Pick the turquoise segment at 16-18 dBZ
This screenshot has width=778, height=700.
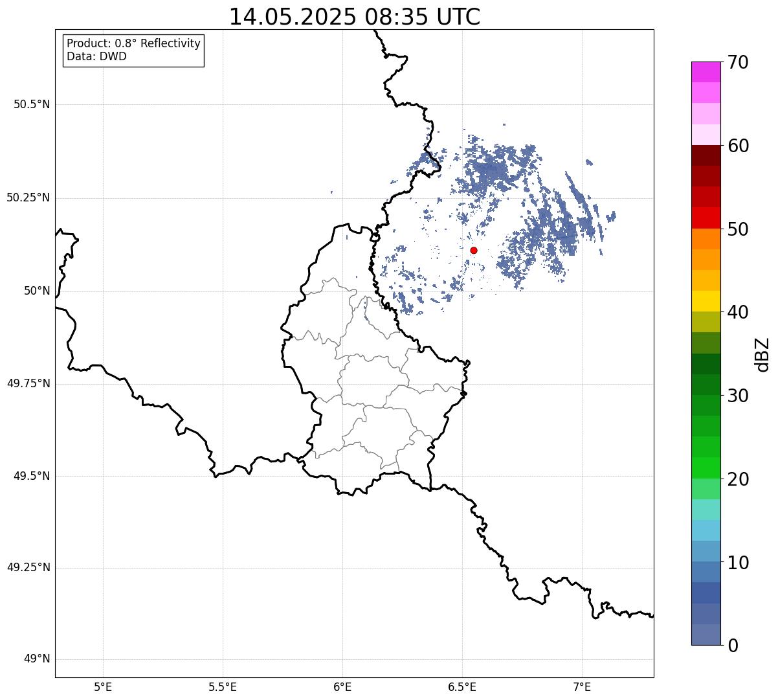(706, 510)
